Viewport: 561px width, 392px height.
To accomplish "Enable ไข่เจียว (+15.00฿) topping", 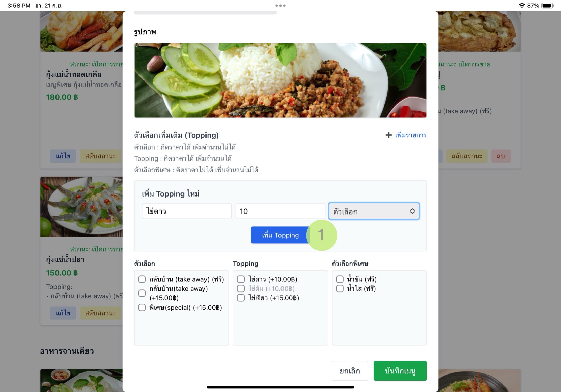I will [x=241, y=298].
